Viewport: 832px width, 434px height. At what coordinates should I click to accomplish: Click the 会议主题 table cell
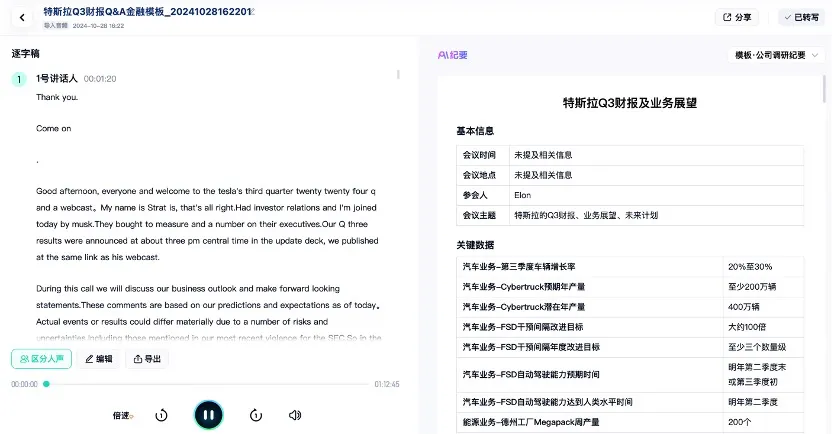[x=482, y=215]
